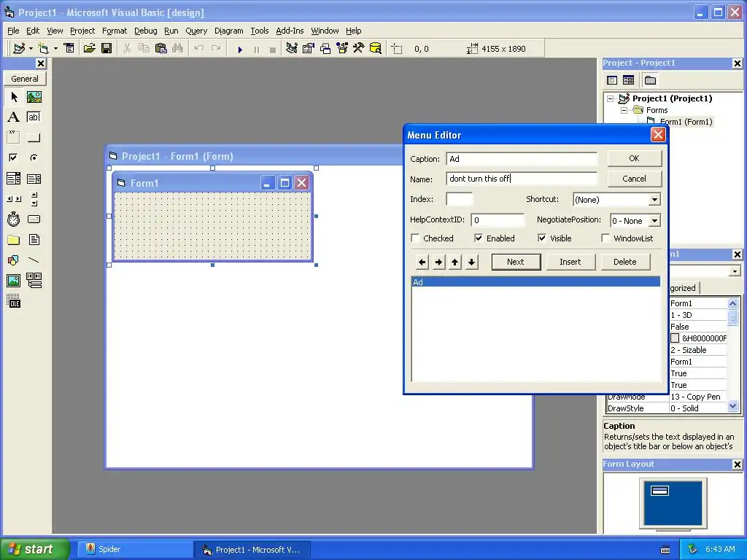Image resolution: width=747 pixels, height=560 pixels.
Task: Select the CommandButton tool in toolbox
Action: tap(34, 138)
